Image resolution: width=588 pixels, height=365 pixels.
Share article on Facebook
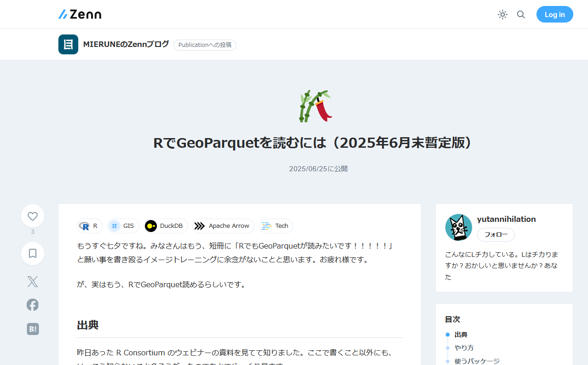(x=33, y=305)
